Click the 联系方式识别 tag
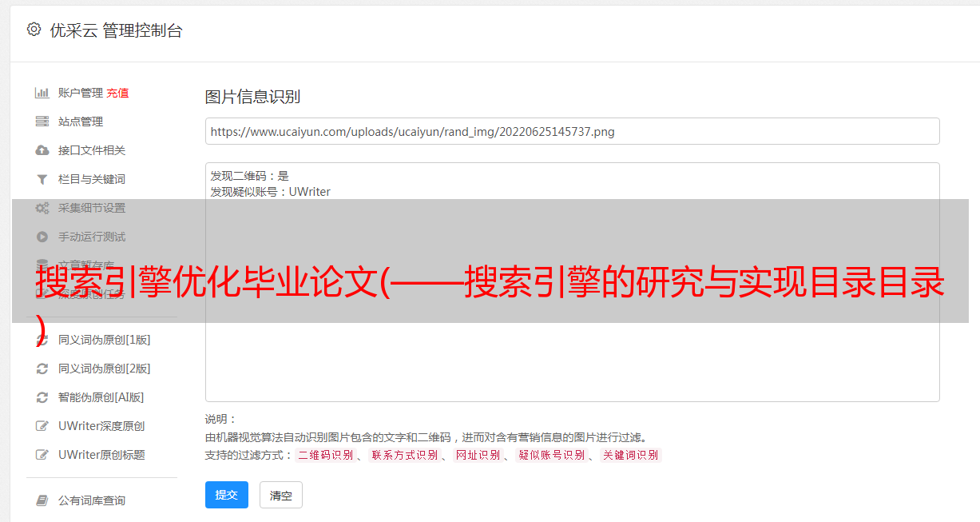 click(404, 455)
